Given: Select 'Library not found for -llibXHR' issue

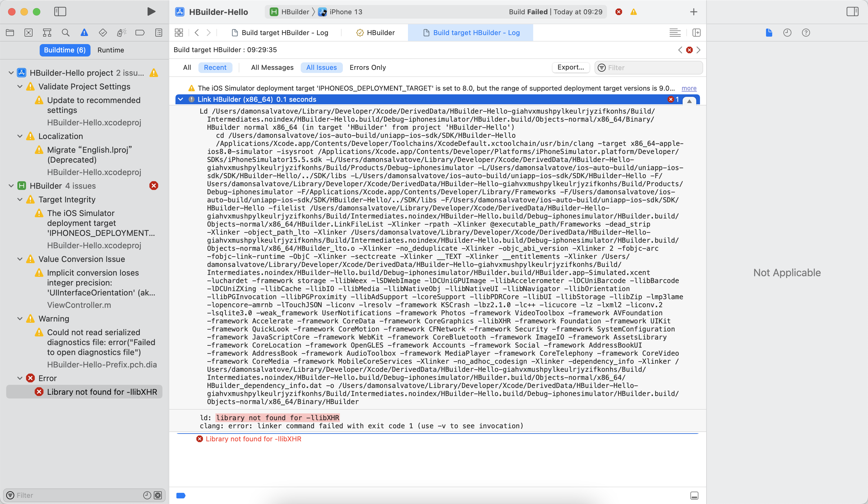Looking at the screenshot, I should (x=102, y=392).
